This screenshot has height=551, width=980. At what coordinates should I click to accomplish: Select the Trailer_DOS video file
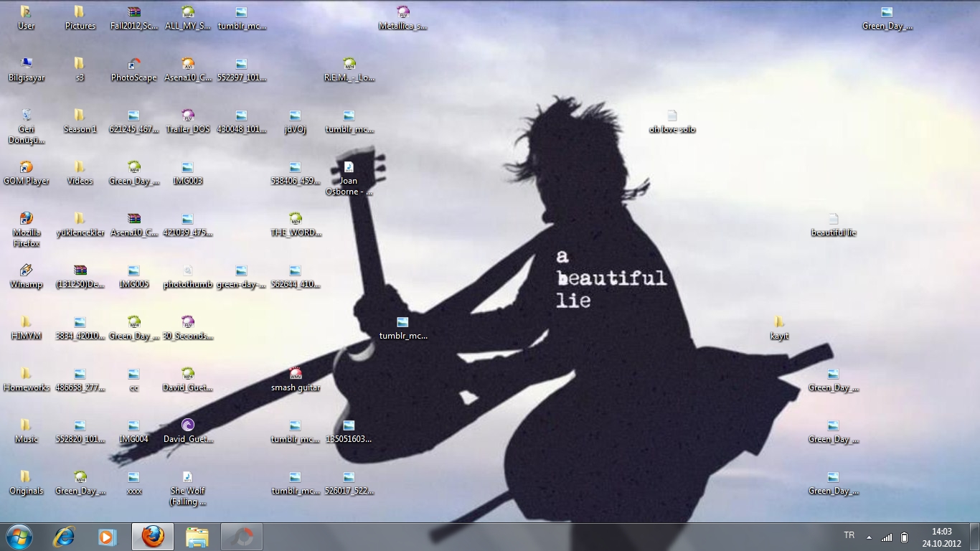click(x=187, y=121)
